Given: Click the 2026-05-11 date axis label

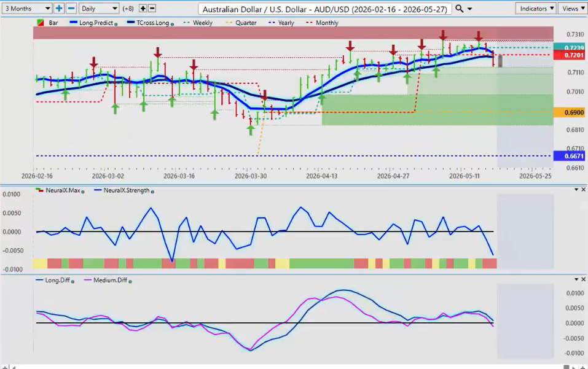Looking at the screenshot, I should coord(465,176).
